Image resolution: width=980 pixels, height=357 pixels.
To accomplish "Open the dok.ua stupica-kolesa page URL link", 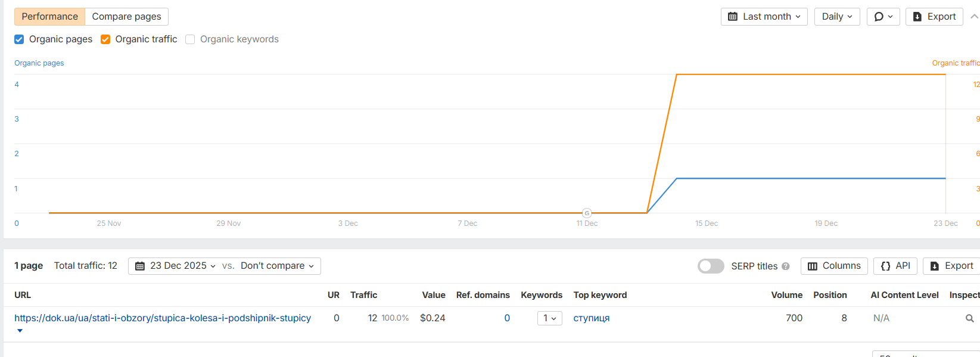I will click(163, 318).
